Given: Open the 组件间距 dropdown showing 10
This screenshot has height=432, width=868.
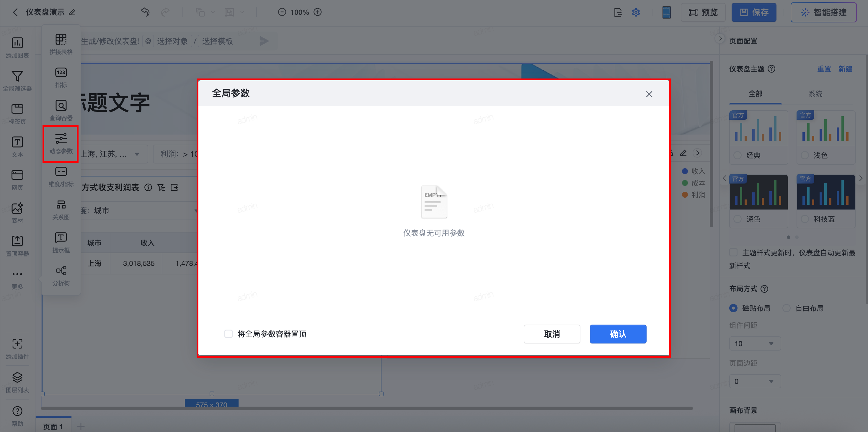Looking at the screenshot, I should (x=754, y=343).
